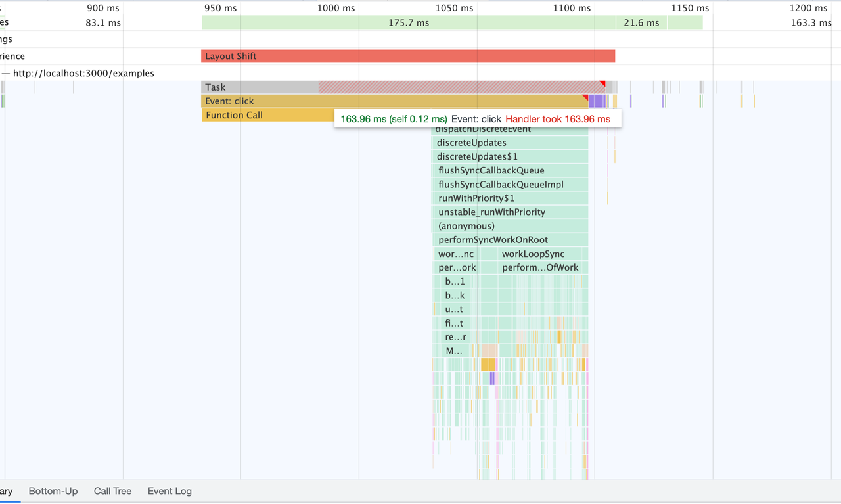Select the workLoopSync frame
Image resolution: width=841 pixels, height=504 pixels.
coord(534,253)
